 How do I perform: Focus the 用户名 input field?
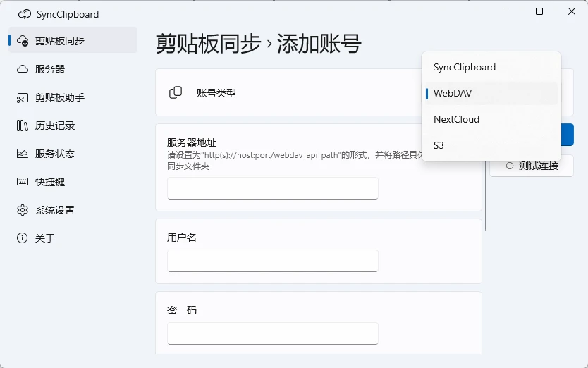click(x=273, y=261)
